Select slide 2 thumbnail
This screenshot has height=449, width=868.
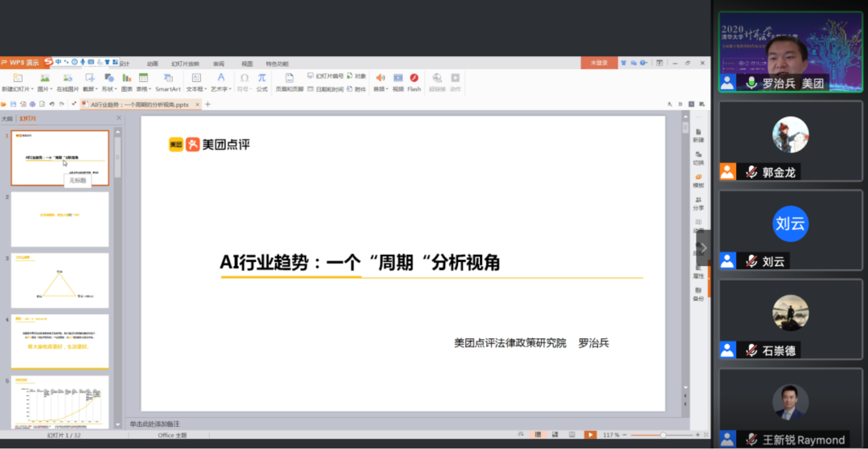pyautogui.click(x=60, y=219)
